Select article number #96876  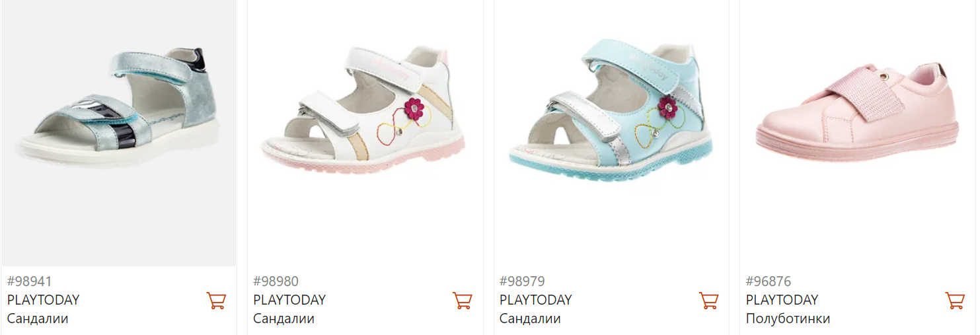[x=769, y=281]
